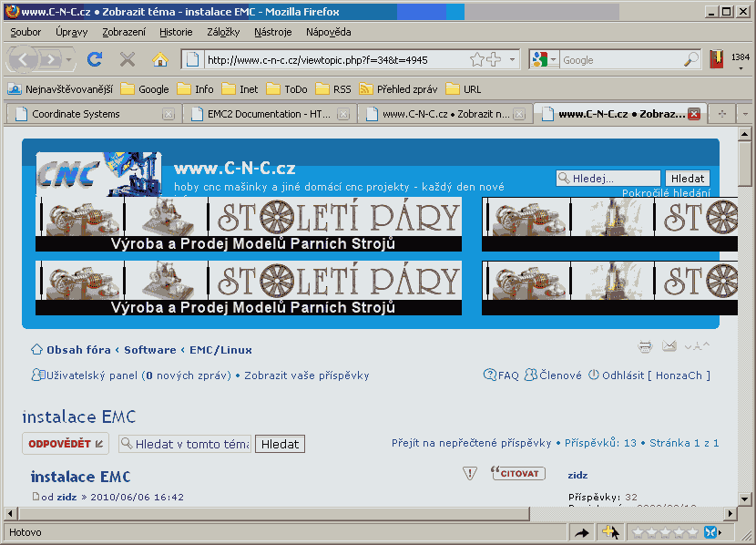This screenshot has height=545, width=756.
Task: Click the change font size icon
Action: pos(697,346)
